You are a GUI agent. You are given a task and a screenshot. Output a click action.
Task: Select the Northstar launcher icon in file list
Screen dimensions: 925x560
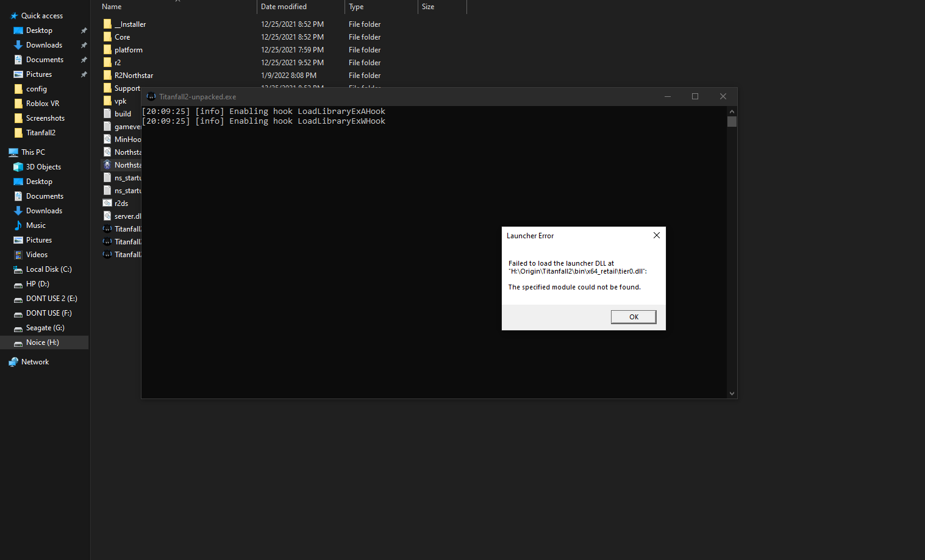pos(107,165)
